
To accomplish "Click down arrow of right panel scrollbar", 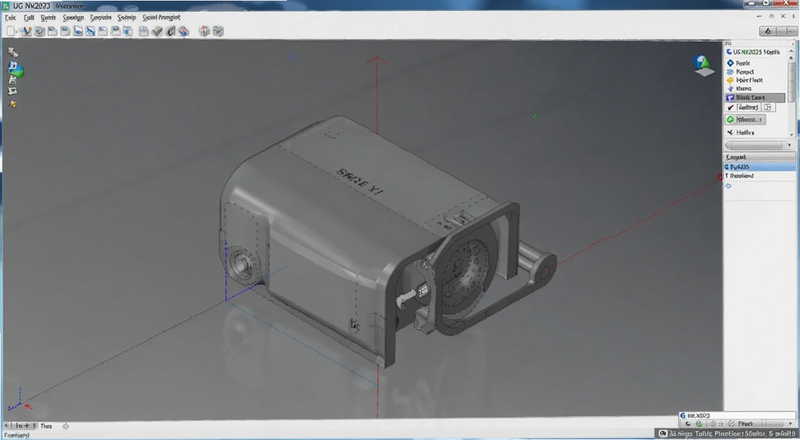I will 791,135.
